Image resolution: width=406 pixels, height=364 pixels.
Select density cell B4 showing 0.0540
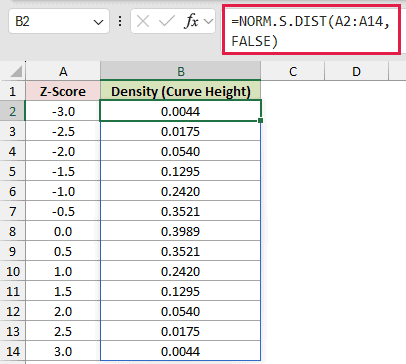pyautogui.click(x=181, y=151)
